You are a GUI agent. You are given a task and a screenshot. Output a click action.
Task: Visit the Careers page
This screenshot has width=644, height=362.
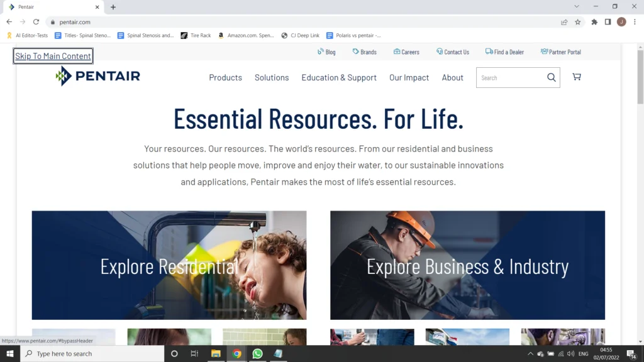point(406,52)
